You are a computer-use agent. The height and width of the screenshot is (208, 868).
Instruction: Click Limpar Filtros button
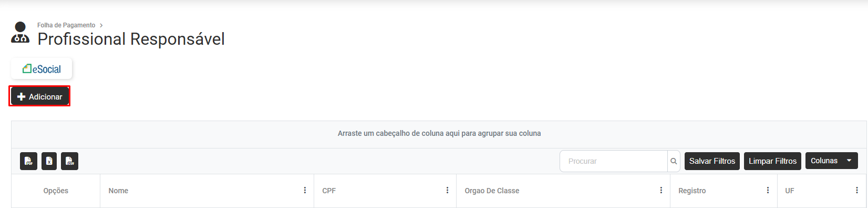[772, 161]
